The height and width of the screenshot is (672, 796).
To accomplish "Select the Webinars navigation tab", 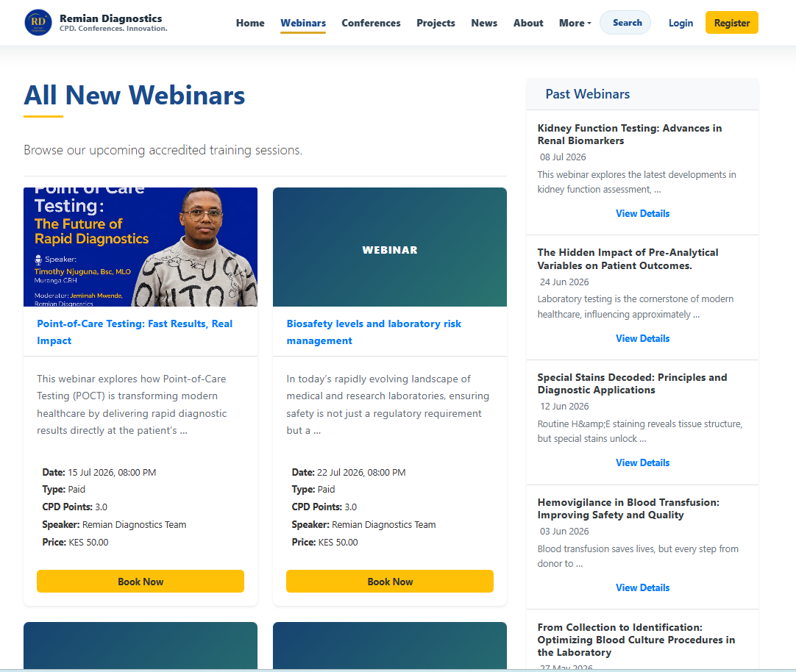I will click(x=303, y=23).
